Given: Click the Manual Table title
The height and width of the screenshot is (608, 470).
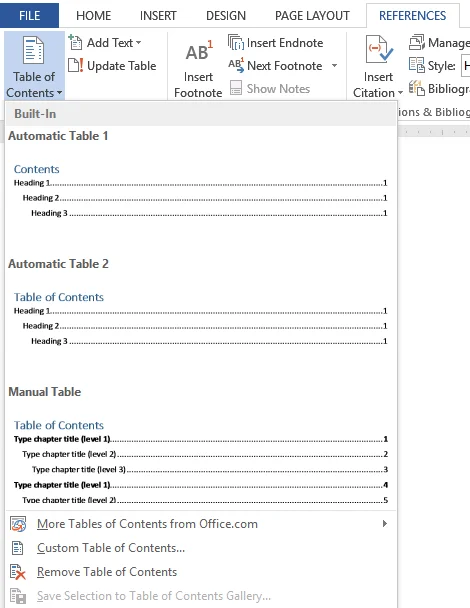Looking at the screenshot, I should coord(45,392).
